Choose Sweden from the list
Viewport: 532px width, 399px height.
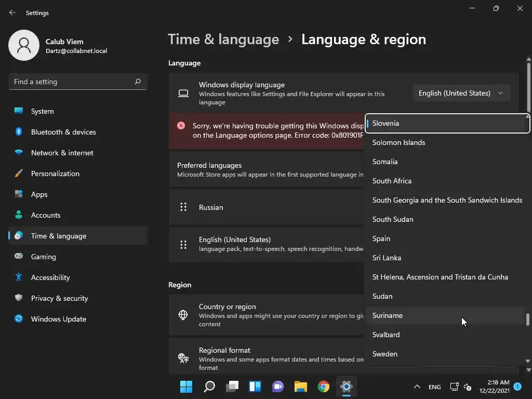click(x=446, y=354)
